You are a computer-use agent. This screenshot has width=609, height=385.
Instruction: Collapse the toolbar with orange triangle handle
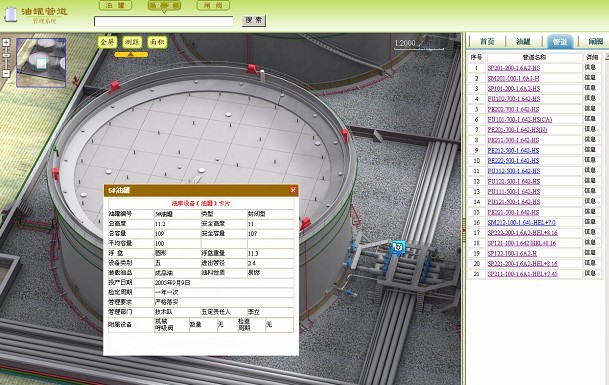pos(131,55)
